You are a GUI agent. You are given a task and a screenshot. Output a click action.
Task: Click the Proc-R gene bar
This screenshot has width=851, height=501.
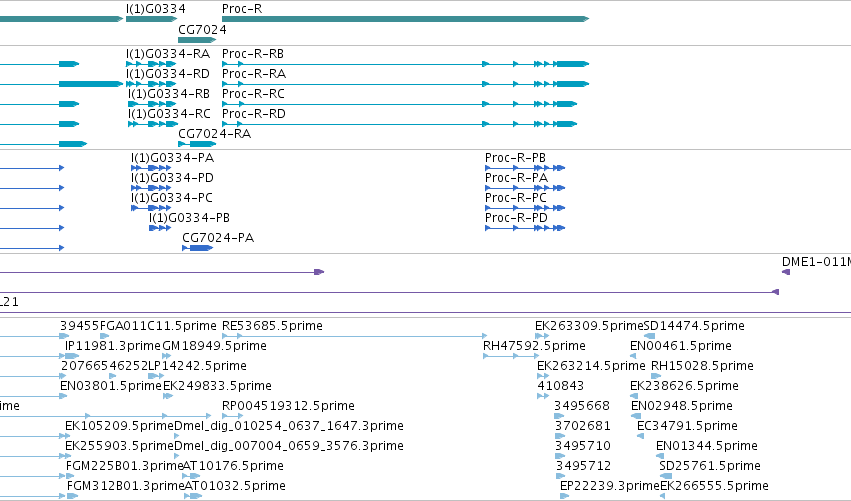coord(405,20)
